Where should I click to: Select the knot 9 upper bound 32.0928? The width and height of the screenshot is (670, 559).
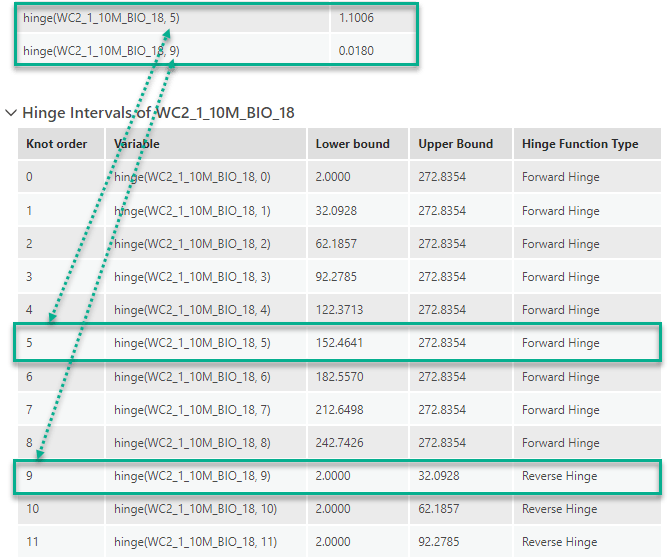(x=439, y=476)
